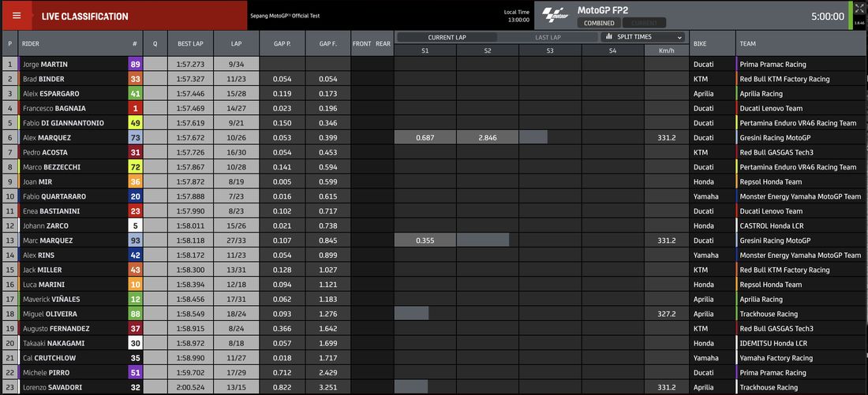Click the Yamaha Factory Racing team
The height and width of the screenshot is (395, 868).
[x=776, y=358]
